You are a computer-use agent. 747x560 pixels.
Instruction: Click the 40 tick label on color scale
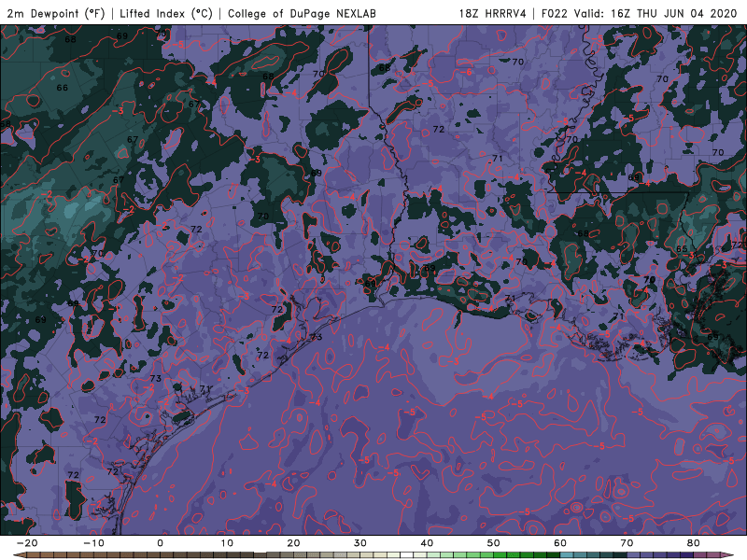click(427, 543)
